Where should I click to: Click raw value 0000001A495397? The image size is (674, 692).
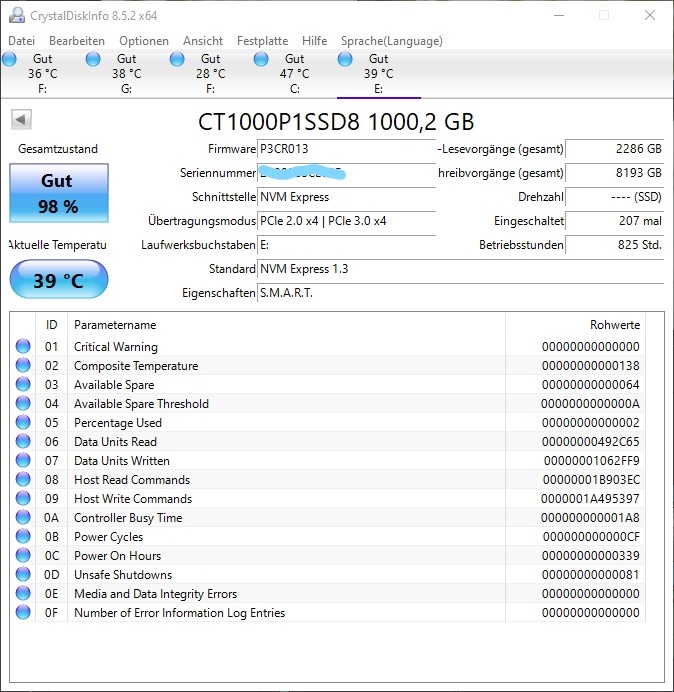tap(590, 499)
